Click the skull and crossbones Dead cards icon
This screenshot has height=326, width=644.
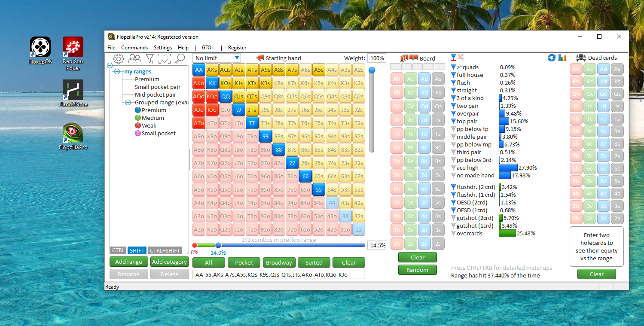coord(580,58)
